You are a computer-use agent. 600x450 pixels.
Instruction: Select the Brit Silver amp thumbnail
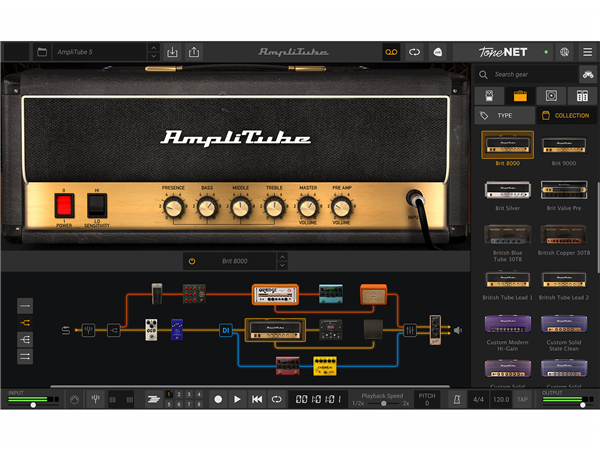click(x=507, y=190)
